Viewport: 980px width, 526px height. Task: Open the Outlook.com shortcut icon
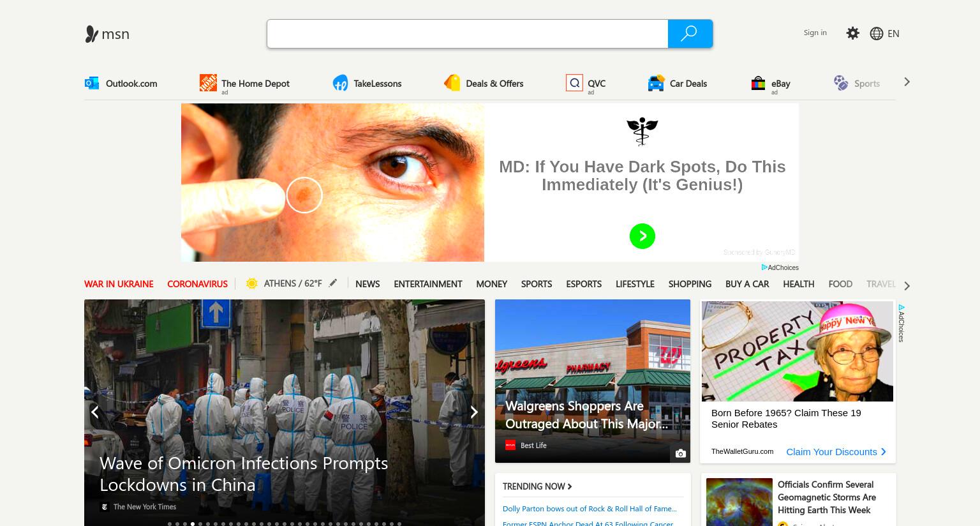(92, 83)
